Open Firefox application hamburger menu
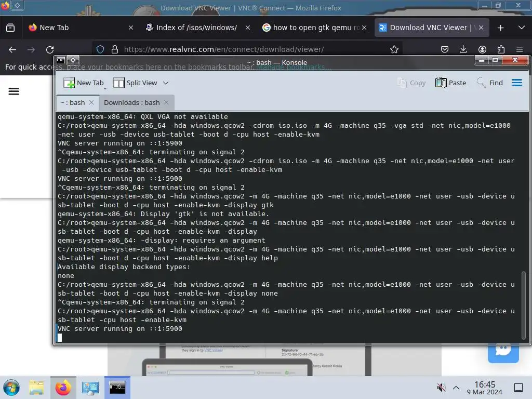The width and height of the screenshot is (532, 399). pyautogui.click(x=520, y=49)
